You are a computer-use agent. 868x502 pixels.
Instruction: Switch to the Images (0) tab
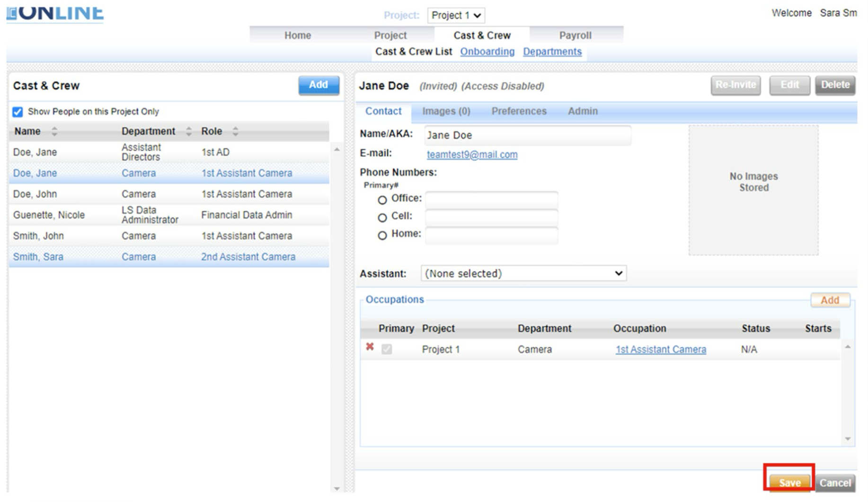[446, 111]
